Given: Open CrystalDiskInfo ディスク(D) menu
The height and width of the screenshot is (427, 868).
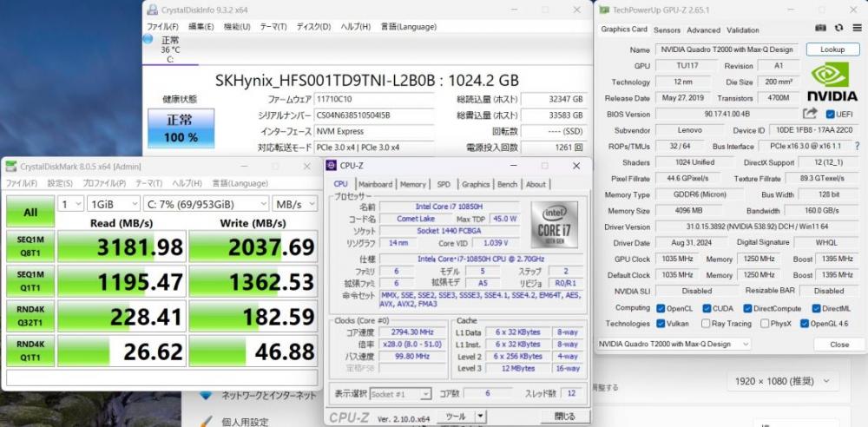Looking at the screenshot, I should point(314,27).
